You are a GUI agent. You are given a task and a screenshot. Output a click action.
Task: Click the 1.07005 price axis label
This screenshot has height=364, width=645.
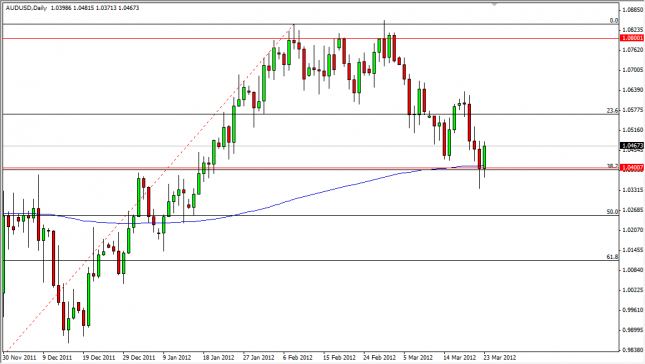pos(633,70)
